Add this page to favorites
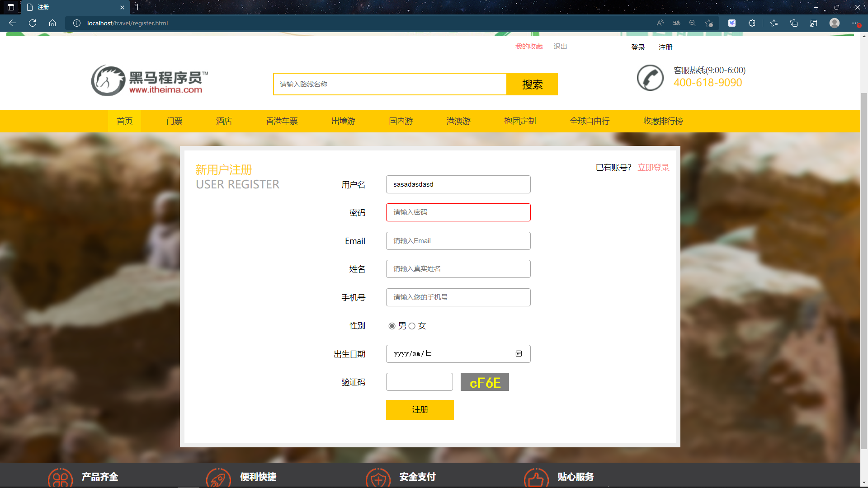This screenshot has width=868, height=488. (709, 23)
